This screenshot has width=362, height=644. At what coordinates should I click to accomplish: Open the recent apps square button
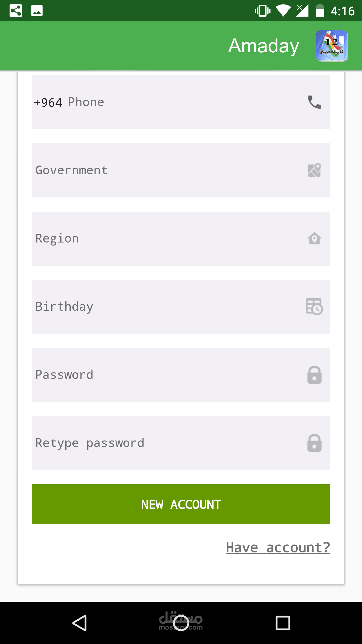[283, 623]
